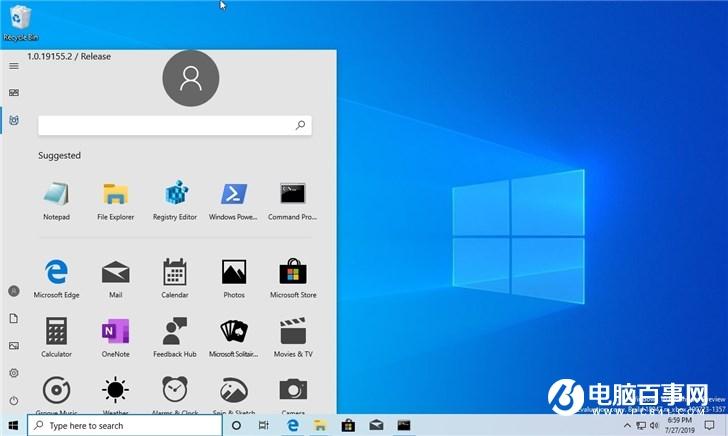Open Power options in Start sidebar
This screenshot has height=436, width=728.
coord(14,400)
